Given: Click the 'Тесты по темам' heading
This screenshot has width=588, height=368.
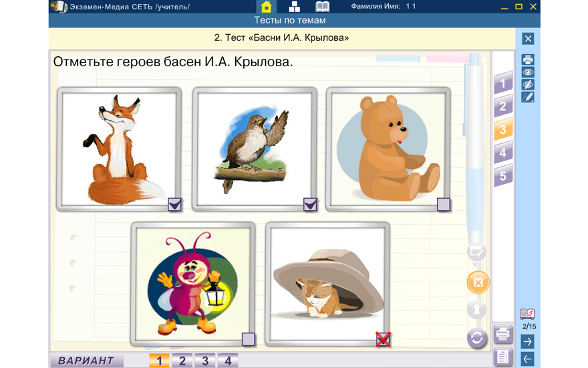Looking at the screenshot, I should [x=290, y=20].
